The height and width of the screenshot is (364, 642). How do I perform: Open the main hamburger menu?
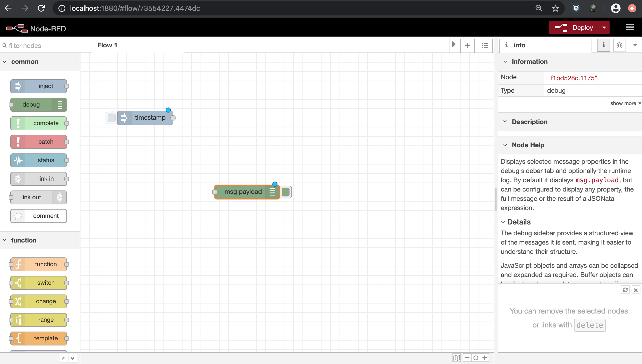point(630,27)
